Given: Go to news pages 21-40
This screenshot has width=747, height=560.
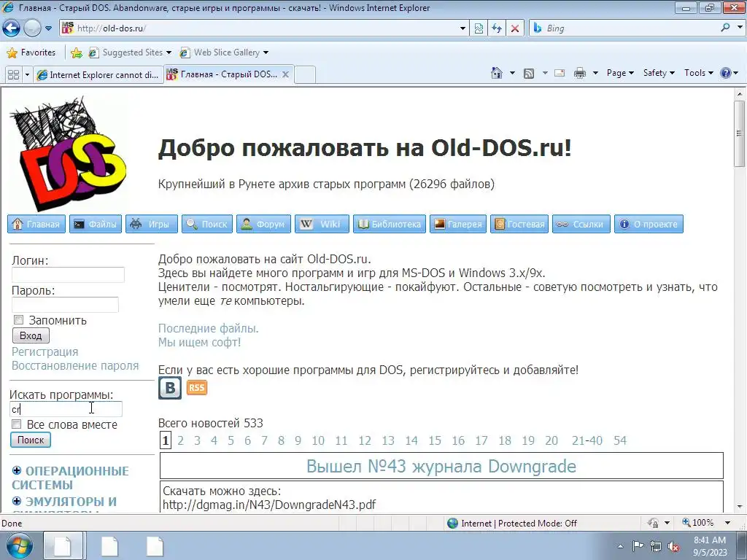Looking at the screenshot, I should click(587, 440).
